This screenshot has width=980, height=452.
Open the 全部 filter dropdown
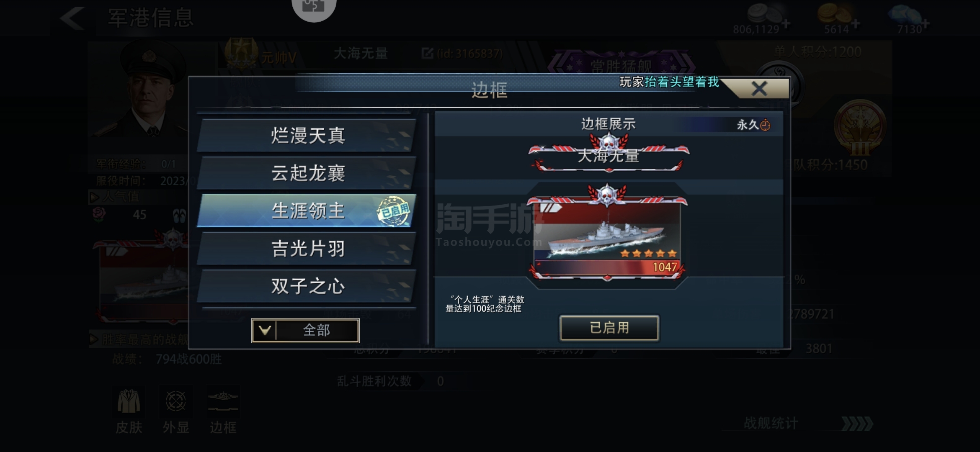click(305, 331)
